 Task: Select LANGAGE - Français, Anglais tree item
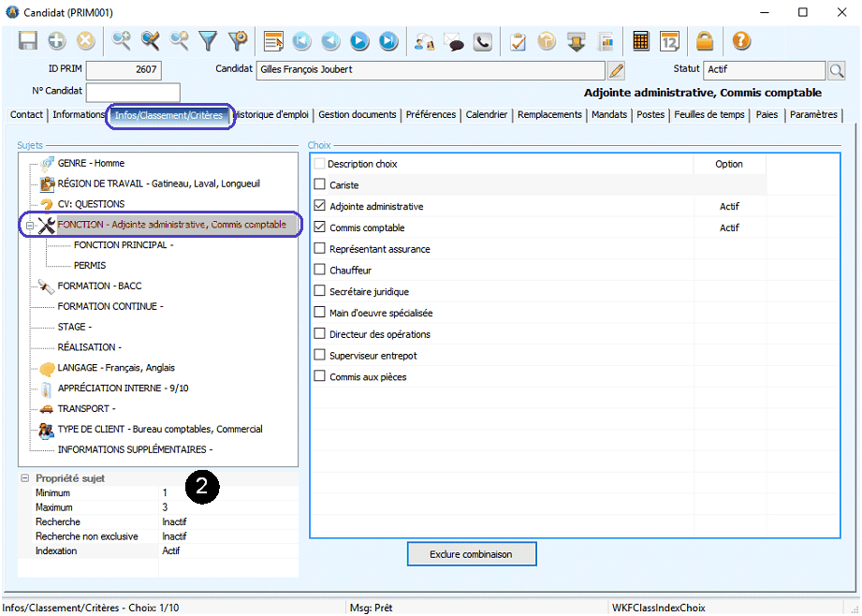click(115, 368)
